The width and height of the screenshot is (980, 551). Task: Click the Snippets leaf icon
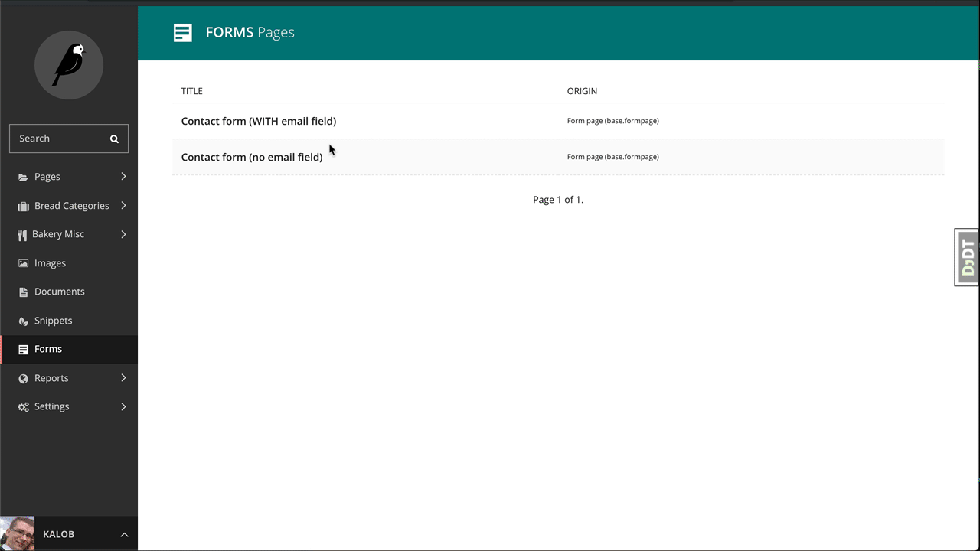click(x=23, y=321)
